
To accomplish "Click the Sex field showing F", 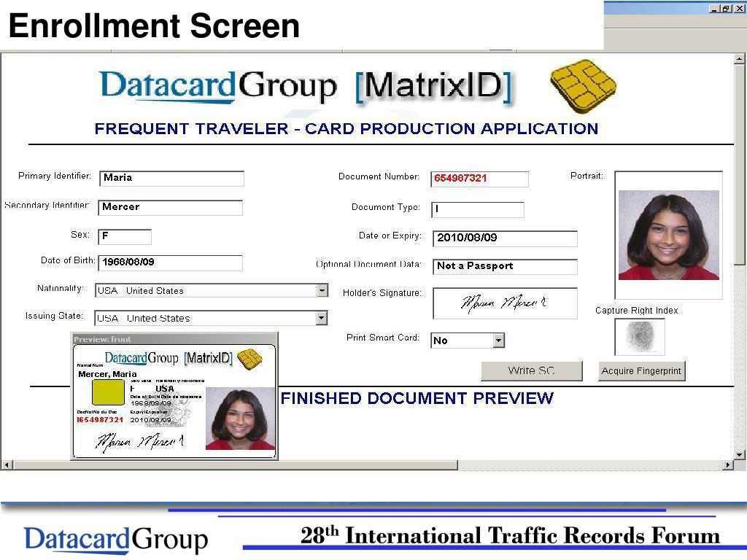I will pos(125,237).
